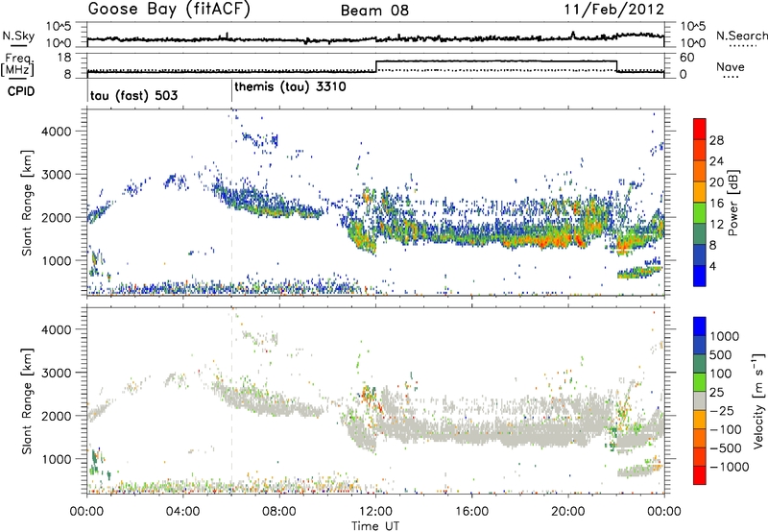This screenshot has width=768, height=532.
Task: Click the '-25' tick on the Velocity scale
Action: pos(723,410)
